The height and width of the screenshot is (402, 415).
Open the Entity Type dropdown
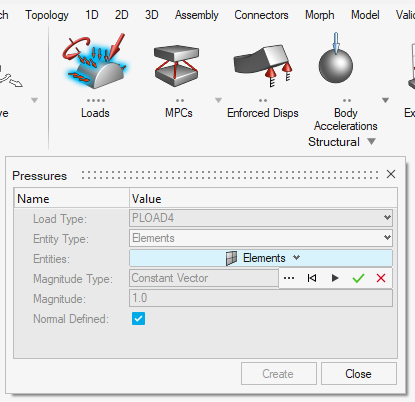point(387,238)
